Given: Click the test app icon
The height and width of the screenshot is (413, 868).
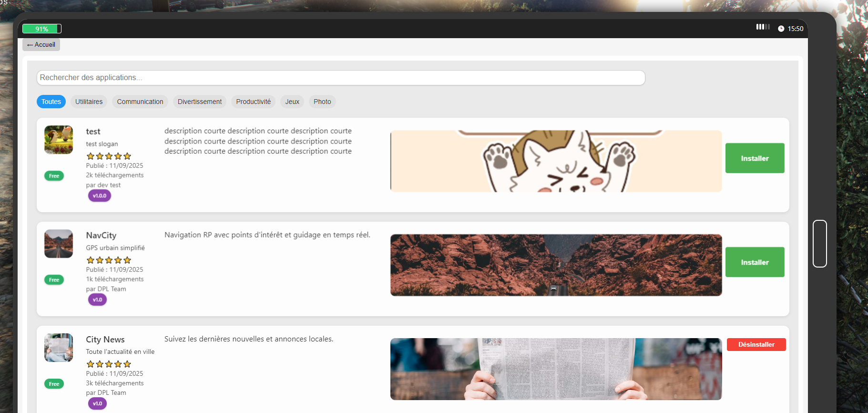Looking at the screenshot, I should pyautogui.click(x=59, y=140).
